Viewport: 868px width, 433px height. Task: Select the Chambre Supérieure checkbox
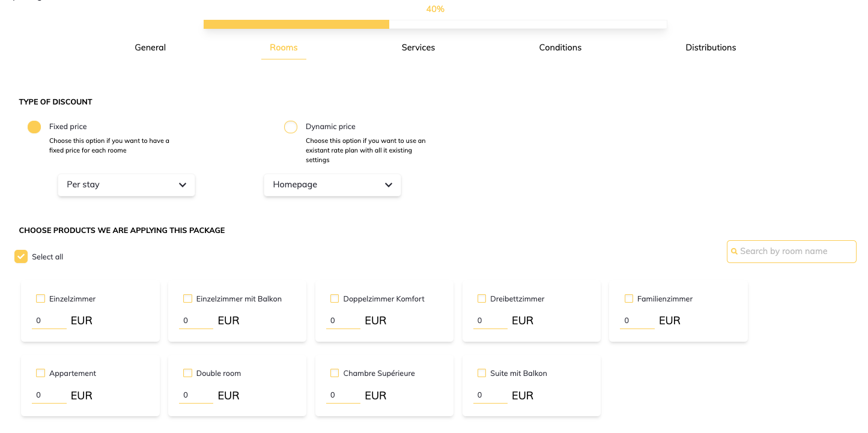335,373
